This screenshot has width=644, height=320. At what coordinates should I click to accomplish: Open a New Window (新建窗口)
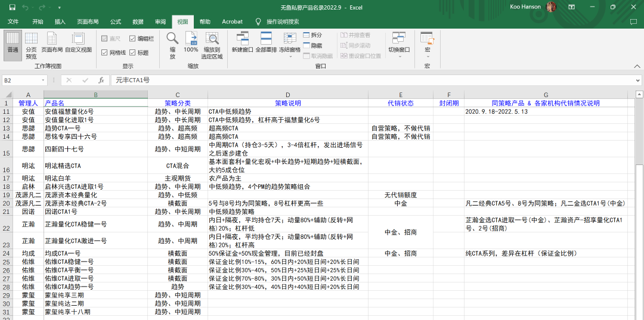[x=242, y=39]
